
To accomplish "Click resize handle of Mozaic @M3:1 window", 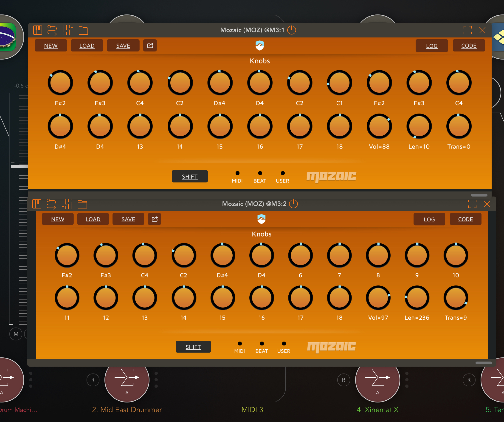I will [x=479, y=195].
